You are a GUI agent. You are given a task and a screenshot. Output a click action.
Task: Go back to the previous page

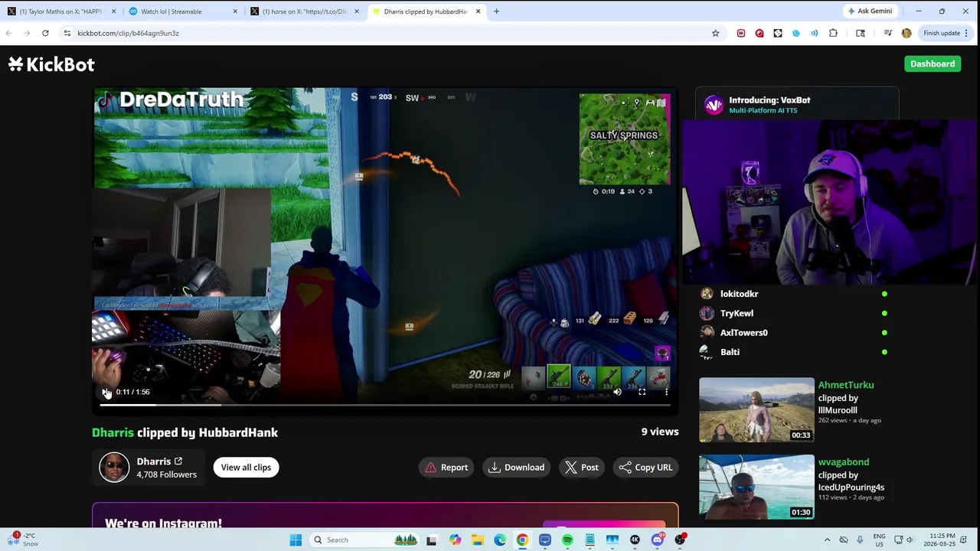(8, 33)
